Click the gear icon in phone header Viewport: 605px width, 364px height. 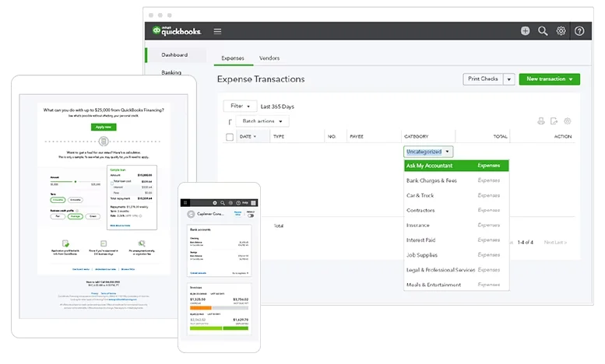tap(230, 203)
